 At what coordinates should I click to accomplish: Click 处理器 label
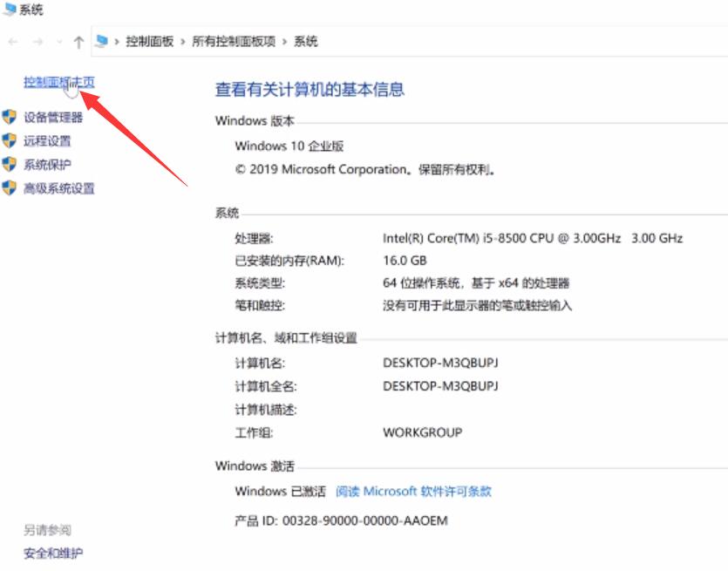pyautogui.click(x=254, y=239)
